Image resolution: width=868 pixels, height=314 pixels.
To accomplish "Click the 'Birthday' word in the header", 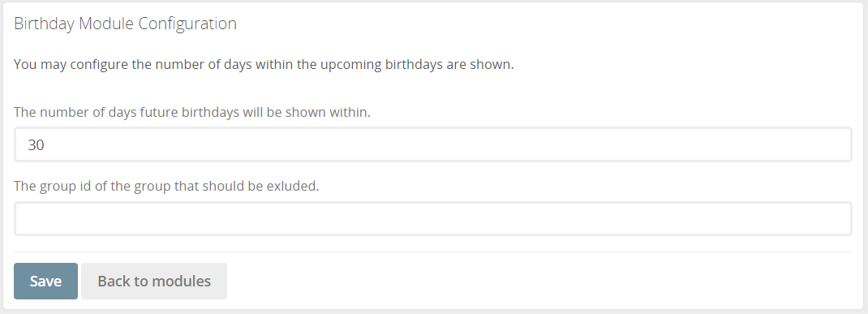I will pyautogui.click(x=44, y=24).
